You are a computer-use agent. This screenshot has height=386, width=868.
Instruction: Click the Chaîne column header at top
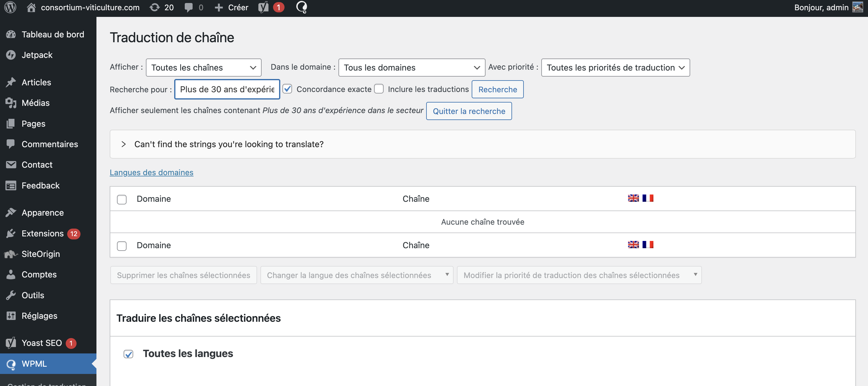pyautogui.click(x=416, y=198)
